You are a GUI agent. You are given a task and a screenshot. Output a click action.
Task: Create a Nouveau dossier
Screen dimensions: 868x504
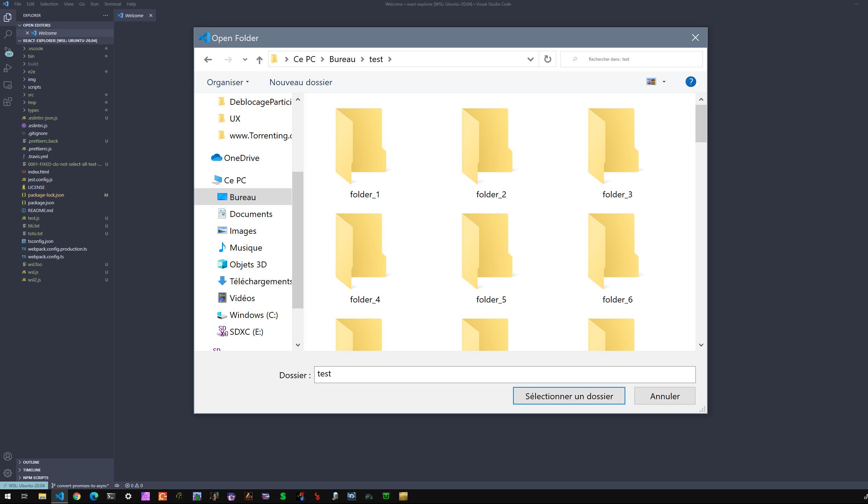point(300,82)
